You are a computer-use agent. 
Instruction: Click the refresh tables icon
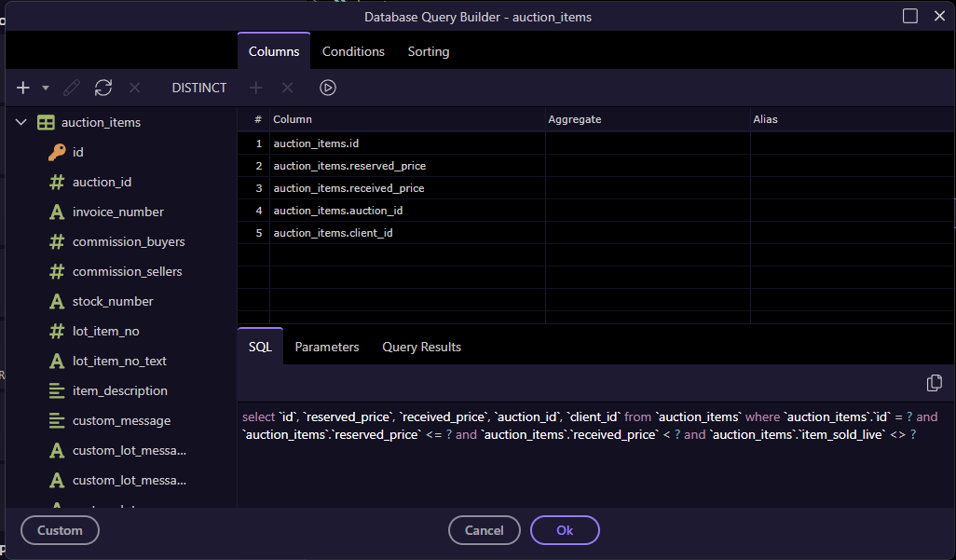[x=103, y=88]
